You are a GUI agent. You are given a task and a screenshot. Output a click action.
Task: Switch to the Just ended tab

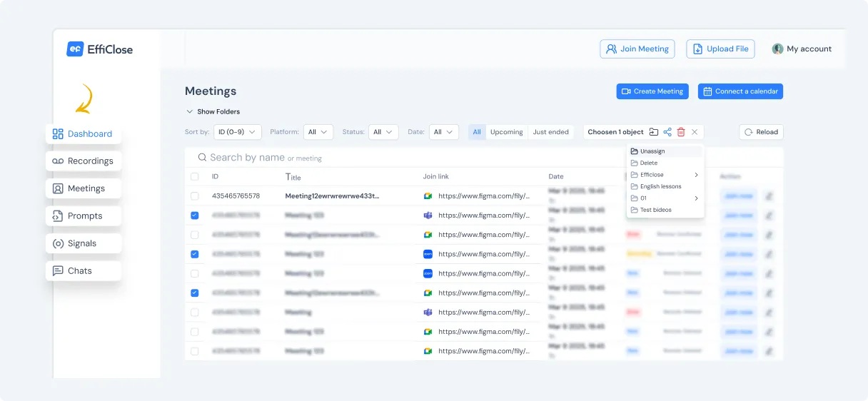(x=551, y=132)
